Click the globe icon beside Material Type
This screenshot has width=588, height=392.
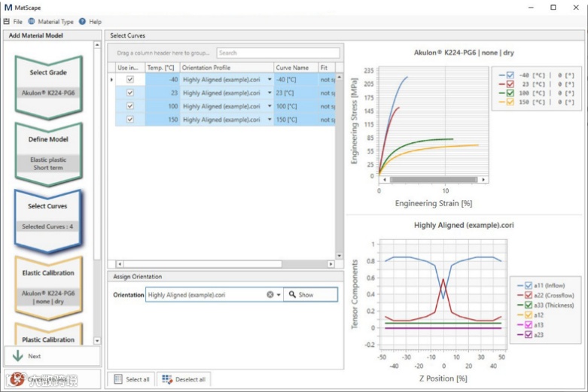[32, 21]
